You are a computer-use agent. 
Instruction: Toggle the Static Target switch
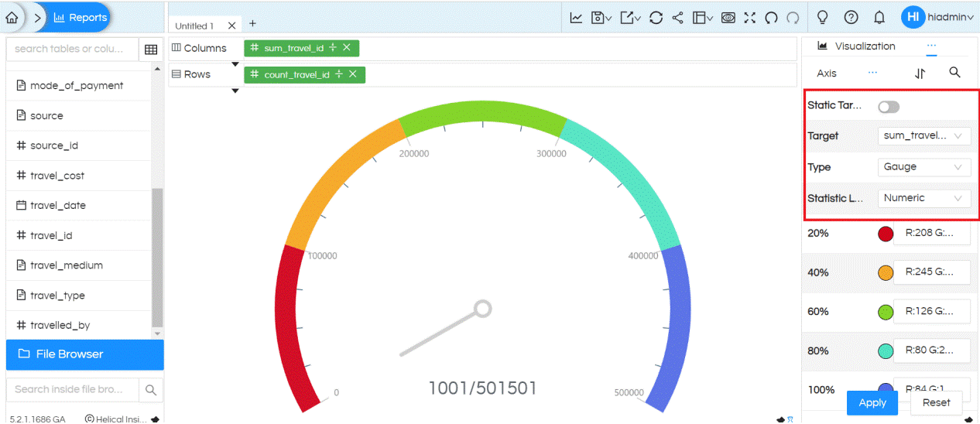coord(889,107)
